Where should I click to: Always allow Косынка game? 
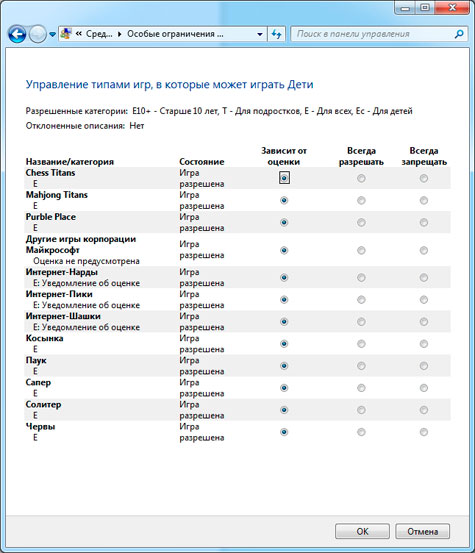361,344
